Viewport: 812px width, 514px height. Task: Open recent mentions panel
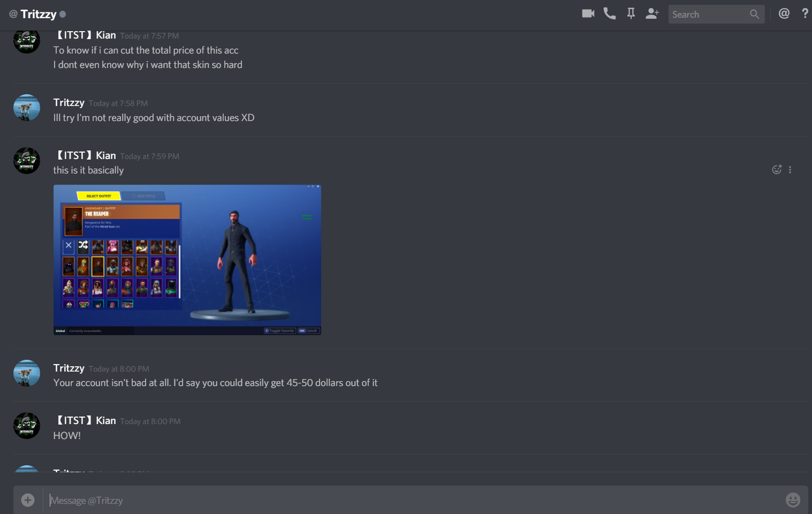pyautogui.click(x=784, y=13)
